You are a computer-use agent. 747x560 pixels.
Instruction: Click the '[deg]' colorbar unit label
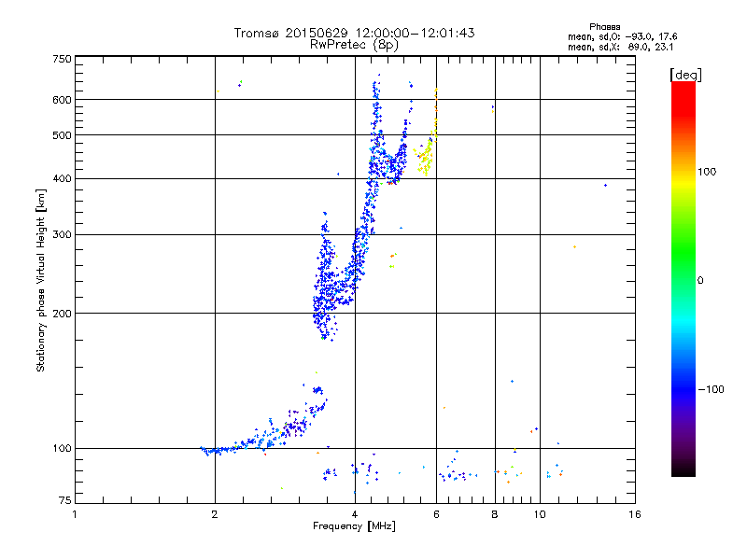click(685, 75)
